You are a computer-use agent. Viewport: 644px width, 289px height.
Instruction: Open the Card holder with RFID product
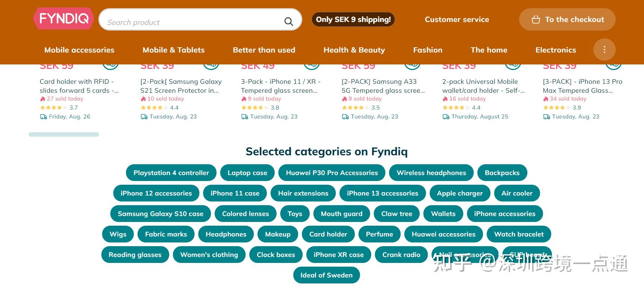click(x=79, y=86)
